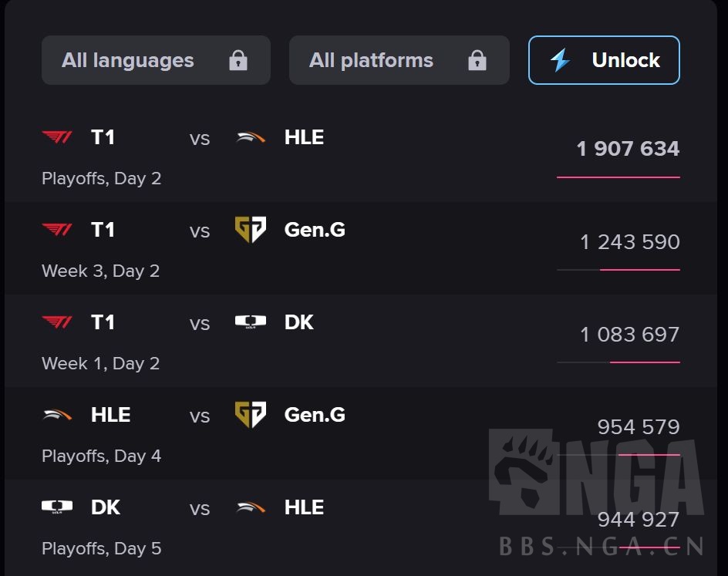Click the lightning bolt icon on Unlock
Image resolution: width=728 pixels, height=576 pixels.
(x=561, y=60)
